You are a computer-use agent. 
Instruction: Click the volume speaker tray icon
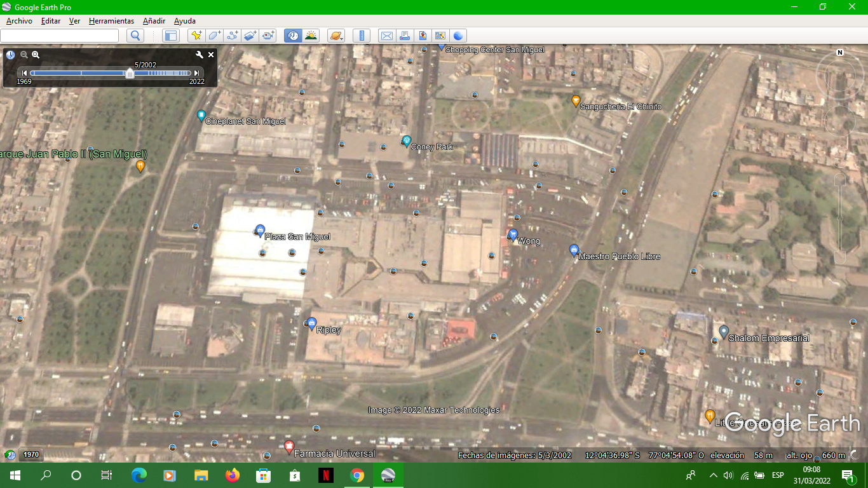(728, 475)
